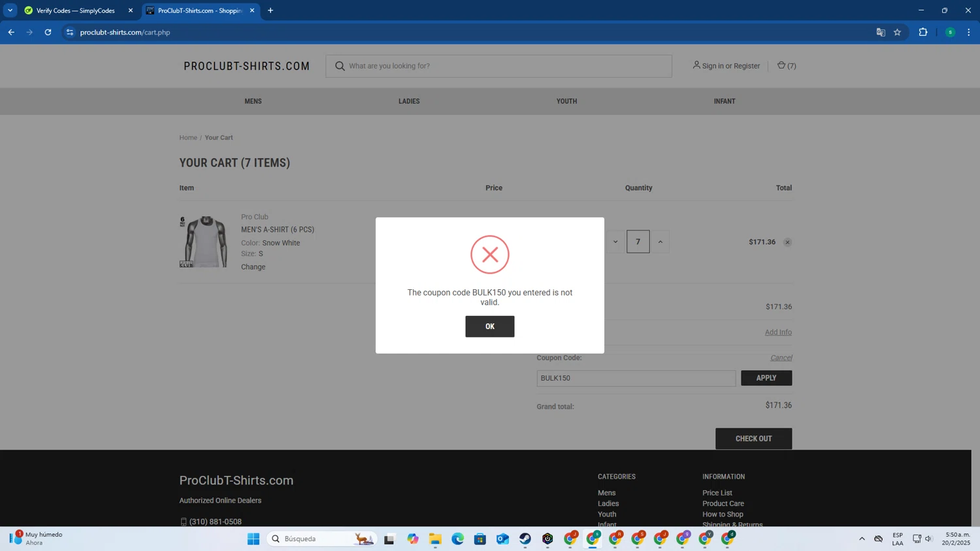Viewport: 980px width, 551px height.
Task: Go to Home breadcrumb
Action: point(188,138)
